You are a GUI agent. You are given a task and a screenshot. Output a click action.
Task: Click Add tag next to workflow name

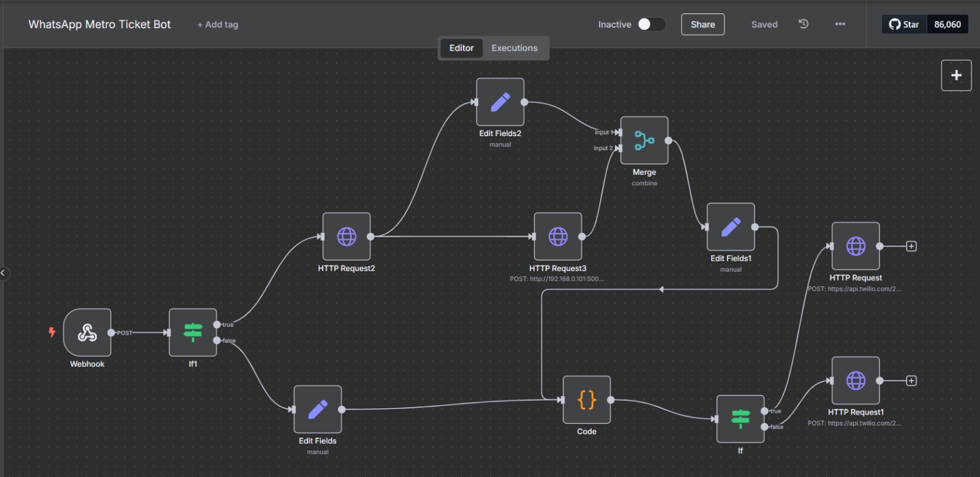click(x=217, y=25)
